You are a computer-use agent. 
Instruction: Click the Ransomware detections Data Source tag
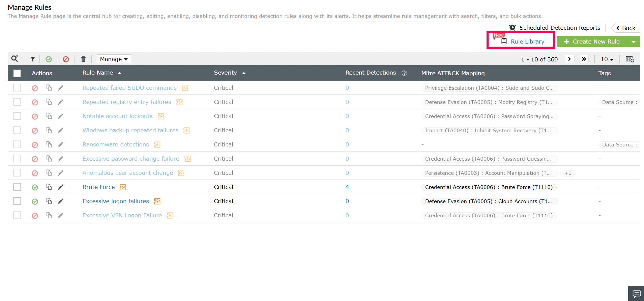[619, 145]
